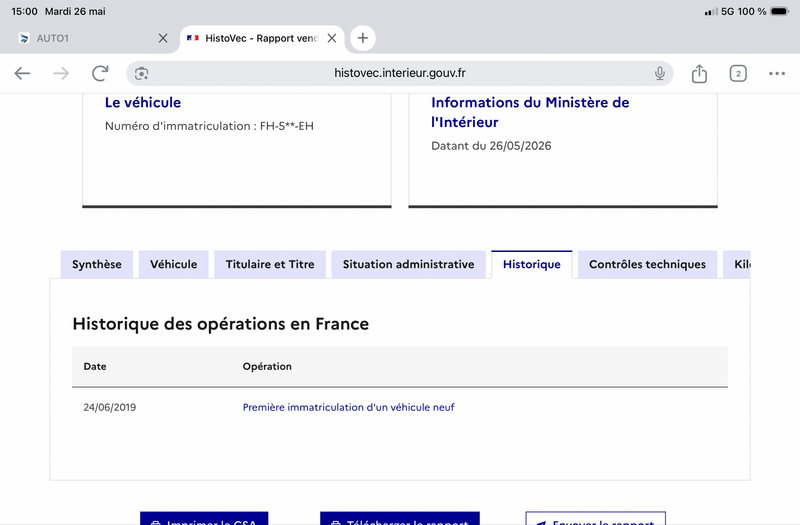Open Situation administrative tab
Screen dimensions: 800x525
pyautogui.click(x=409, y=264)
